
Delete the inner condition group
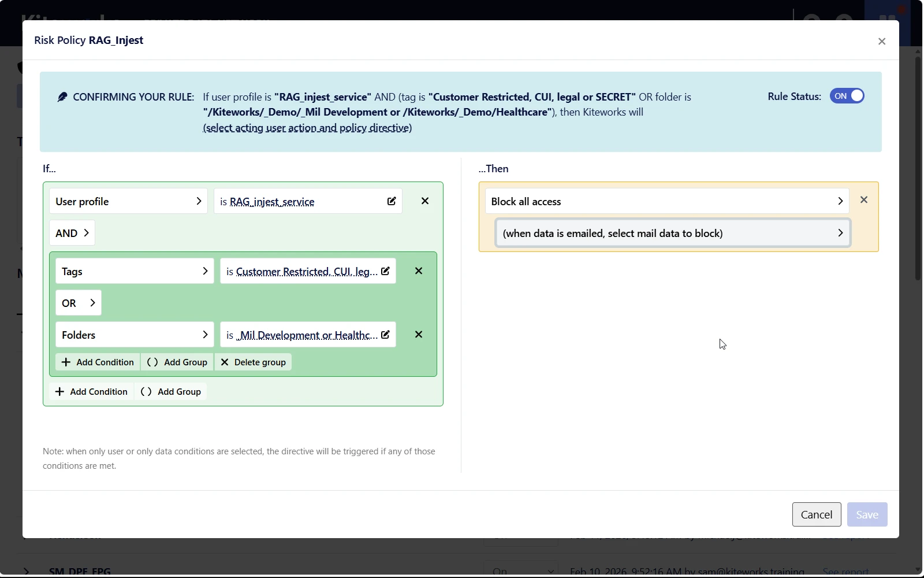(253, 362)
